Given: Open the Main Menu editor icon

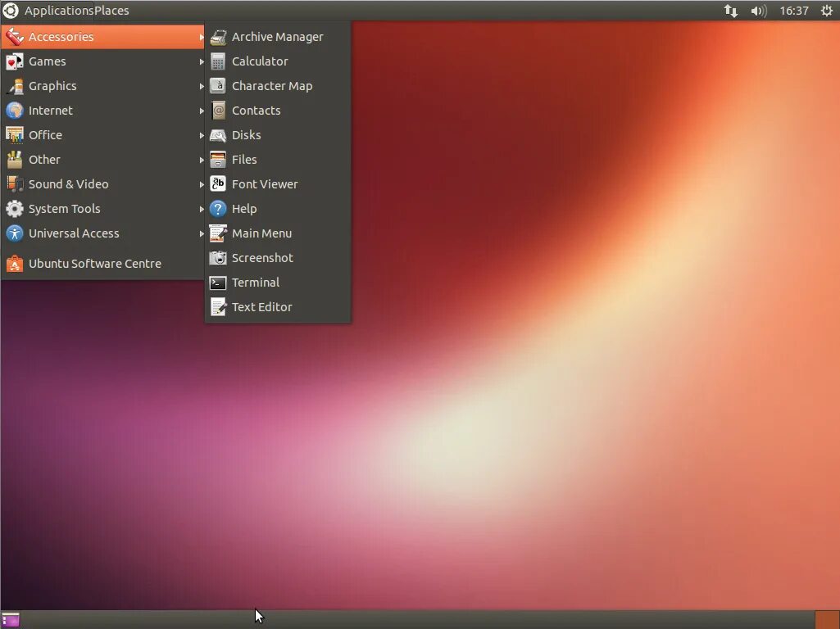Looking at the screenshot, I should [x=218, y=234].
